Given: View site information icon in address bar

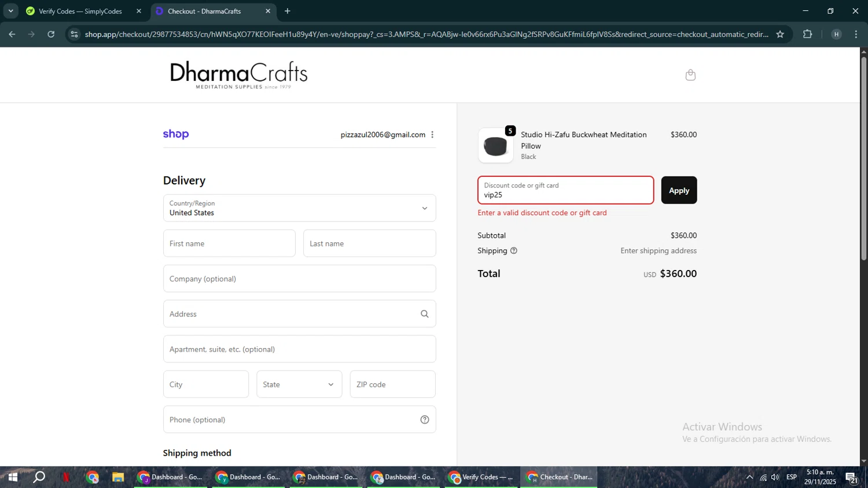Looking at the screenshot, I should click(73, 34).
